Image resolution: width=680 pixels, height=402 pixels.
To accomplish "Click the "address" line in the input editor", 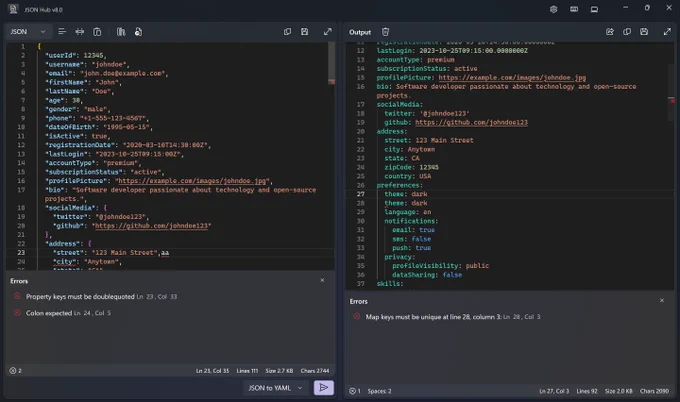I will (68, 243).
